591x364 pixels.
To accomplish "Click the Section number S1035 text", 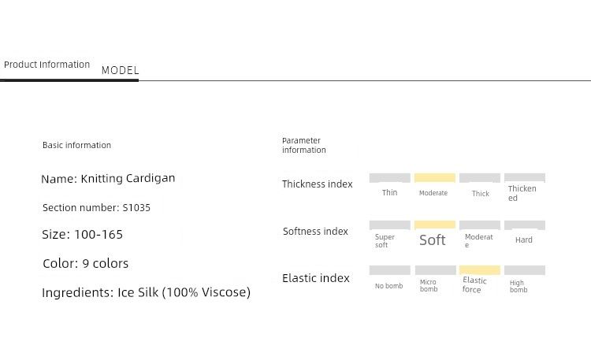I will 96,208.
